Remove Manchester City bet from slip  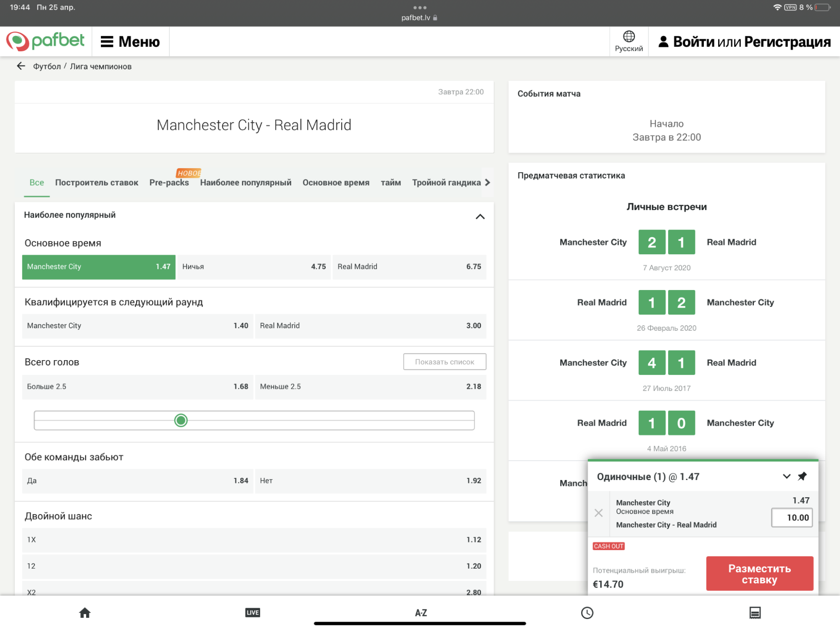tap(599, 513)
